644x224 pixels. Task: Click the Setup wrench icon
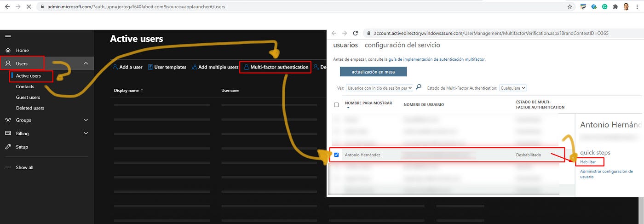pyautogui.click(x=8, y=147)
